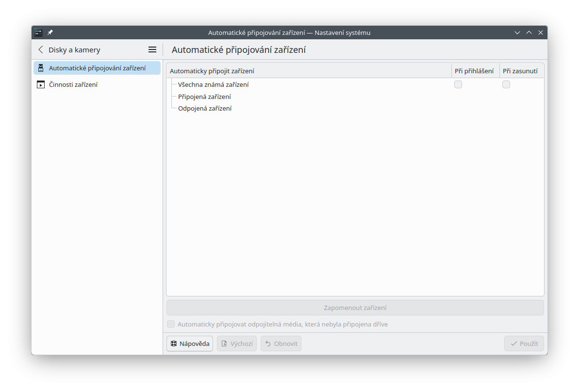Click the system settings app icon in the titlebar
Screen dimensions: 579x392
(x=38, y=33)
